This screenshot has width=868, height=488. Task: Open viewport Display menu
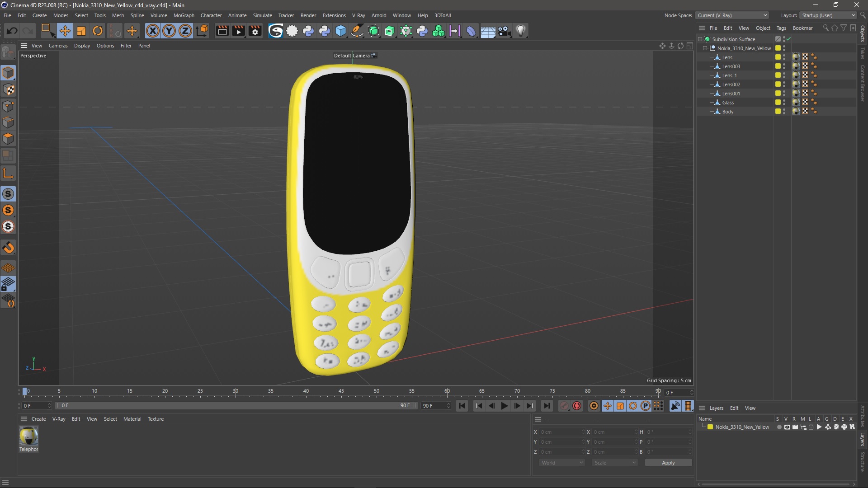82,46
